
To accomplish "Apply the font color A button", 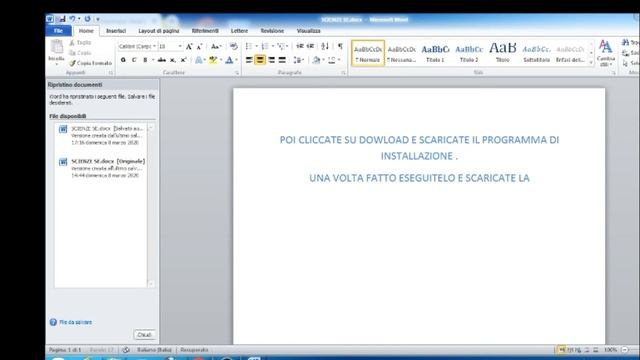I will pos(229,60).
